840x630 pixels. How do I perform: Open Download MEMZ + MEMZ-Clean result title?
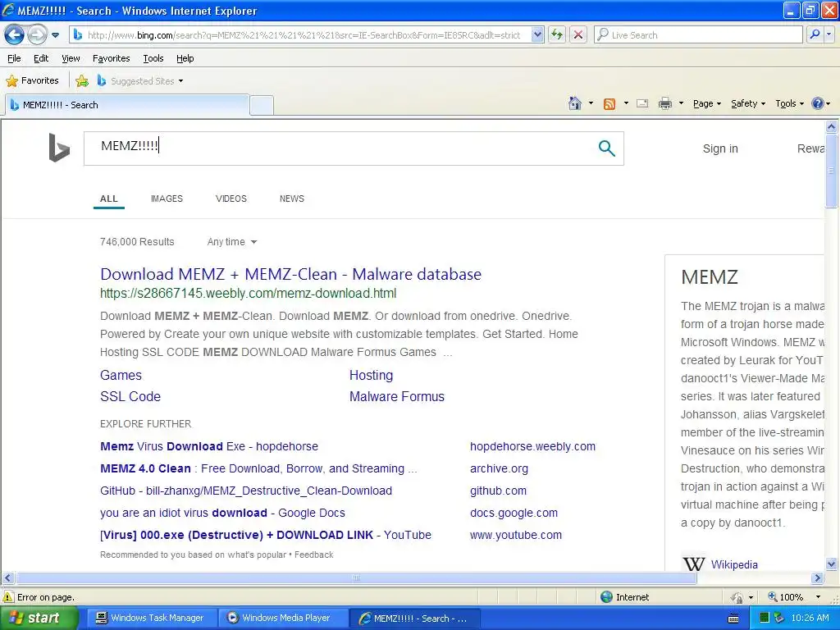click(x=291, y=274)
